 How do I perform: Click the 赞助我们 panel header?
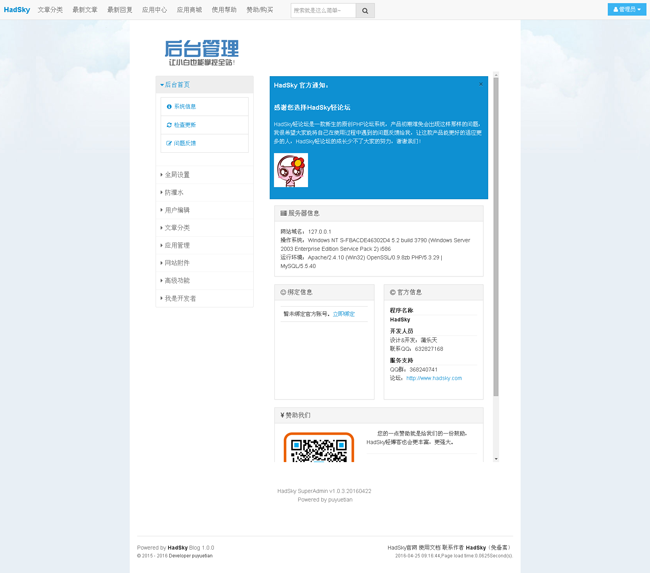(379, 415)
